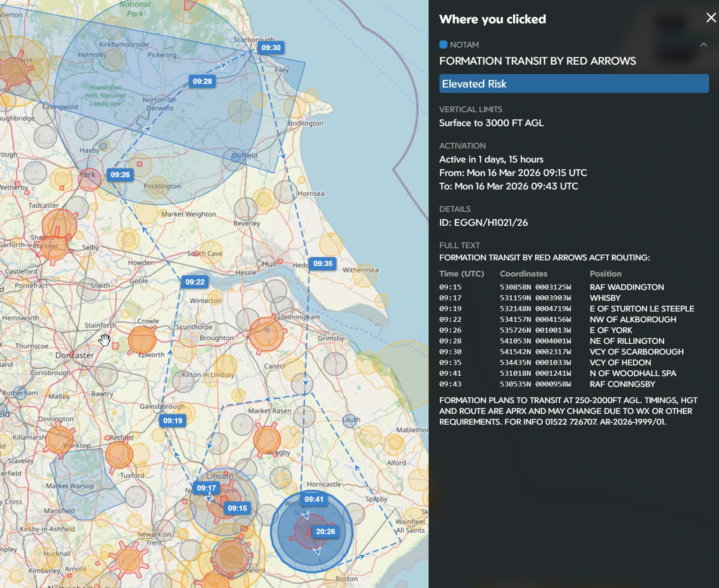Click the 09:26 marker east of York
719x588 pixels.
coord(120,175)
